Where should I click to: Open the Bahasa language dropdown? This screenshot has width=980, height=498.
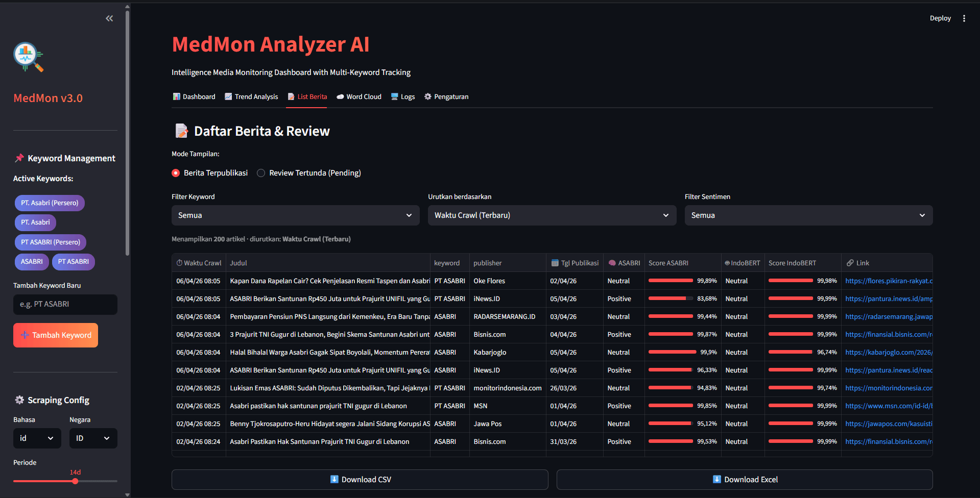(37, 438)
